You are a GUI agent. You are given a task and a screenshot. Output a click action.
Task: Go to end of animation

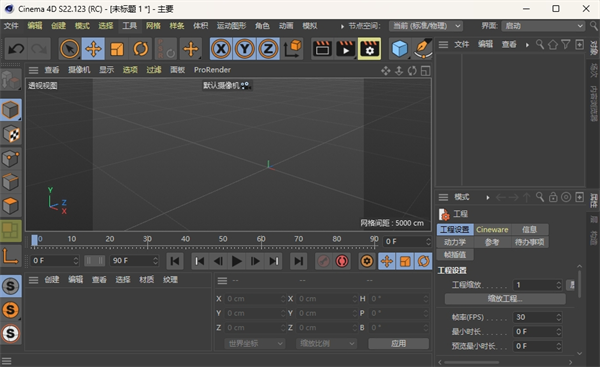click(x=298, y=261)
